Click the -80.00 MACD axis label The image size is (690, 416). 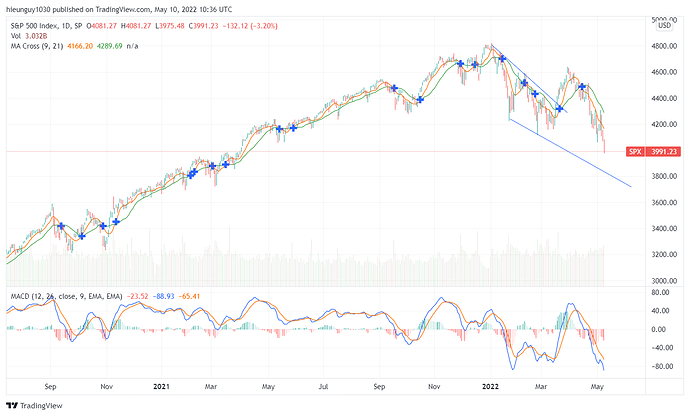(x=661, y=366)
